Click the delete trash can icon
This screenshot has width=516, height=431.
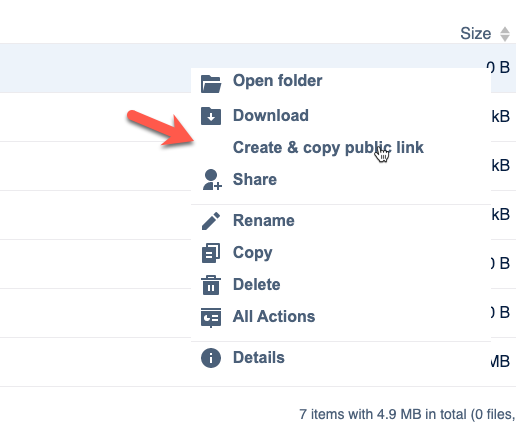211,285
